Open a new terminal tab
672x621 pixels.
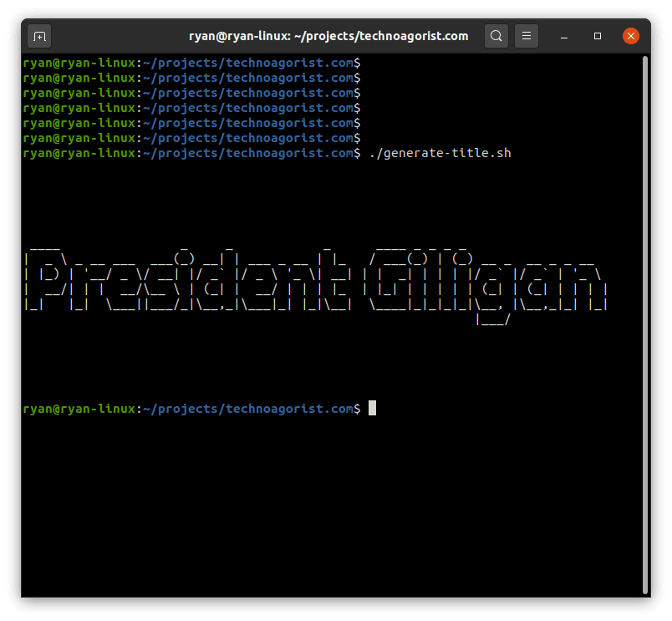pyautogui.click(x=39, y=36)
